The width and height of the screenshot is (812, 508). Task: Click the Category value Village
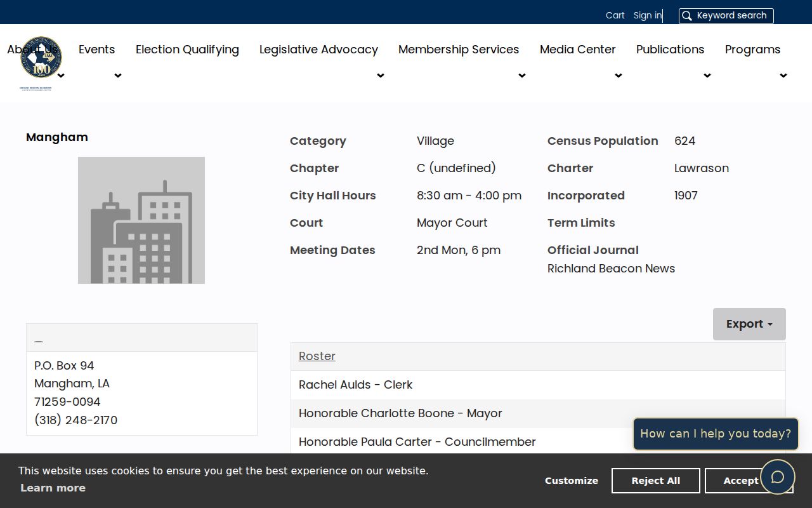(435, 141)
